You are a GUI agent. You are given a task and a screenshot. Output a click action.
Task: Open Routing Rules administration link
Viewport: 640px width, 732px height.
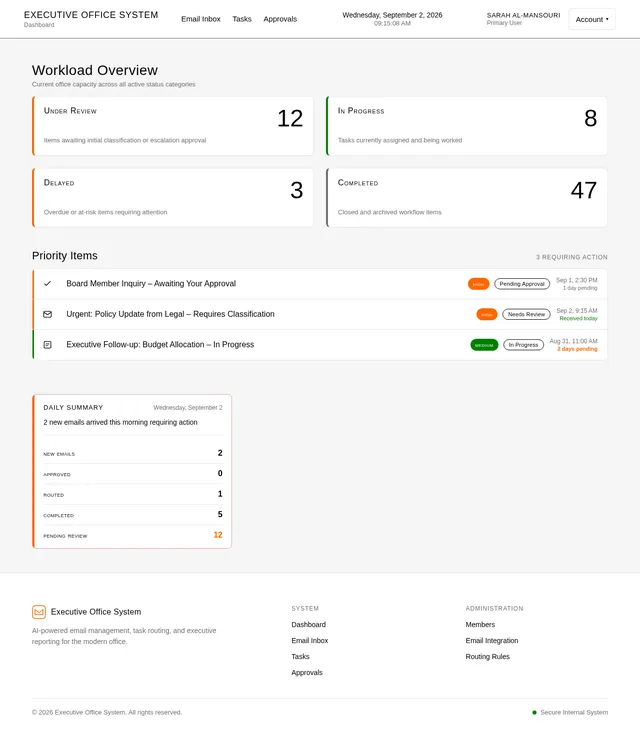[487, 656]
